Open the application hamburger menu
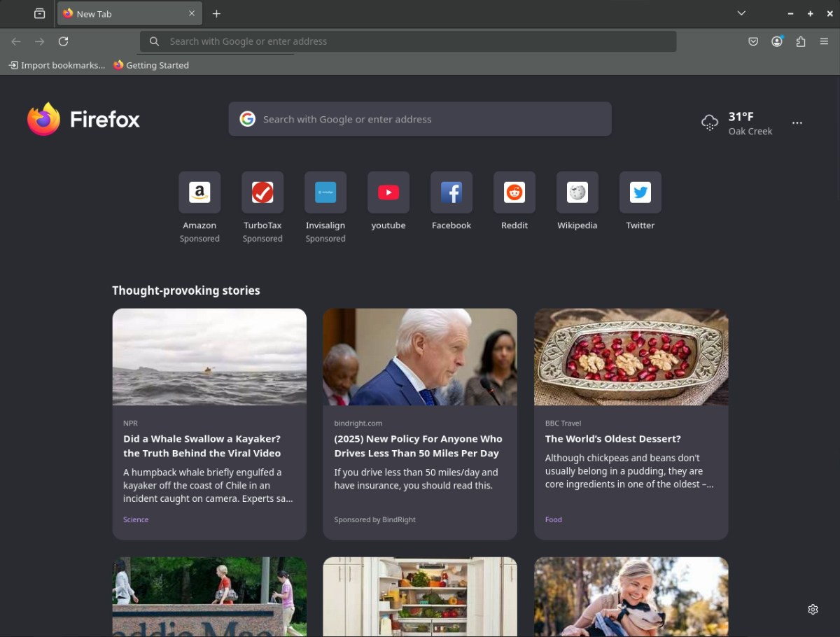The width and height of the screenshot is (840, 637). 825,41
